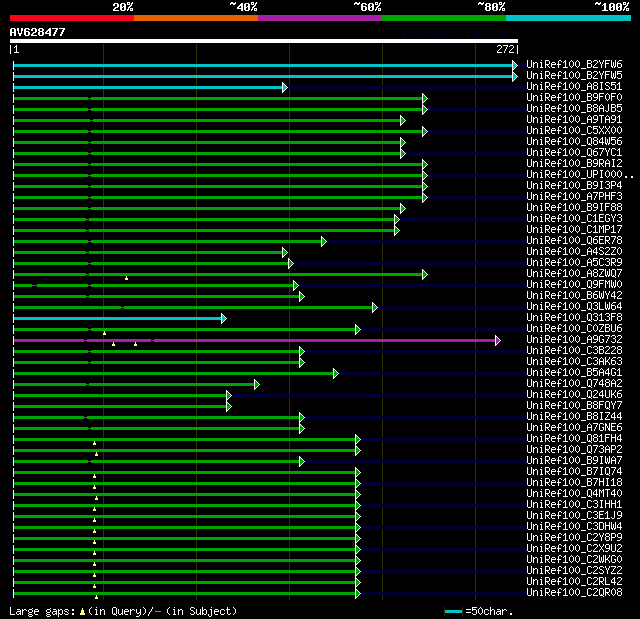The image size is (640, 619).
Task: Click the cyan arrowhead ending the UniRef100_B2YFW6 alignment
Action: coord(515,65)
